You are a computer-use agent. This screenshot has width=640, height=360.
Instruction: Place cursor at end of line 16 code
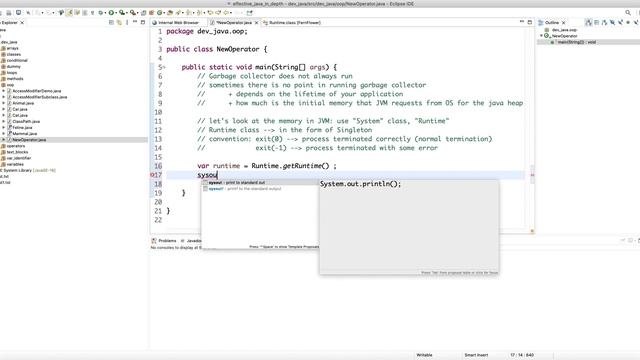337,166
